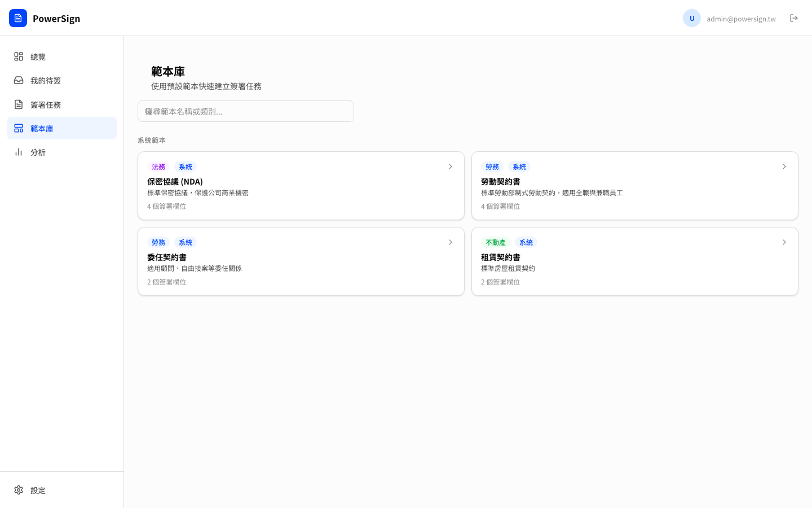Click the 簽署任務 document icon
Image resolution: width=812 pixels, height=508 pixels.
[x=19, y=104]
